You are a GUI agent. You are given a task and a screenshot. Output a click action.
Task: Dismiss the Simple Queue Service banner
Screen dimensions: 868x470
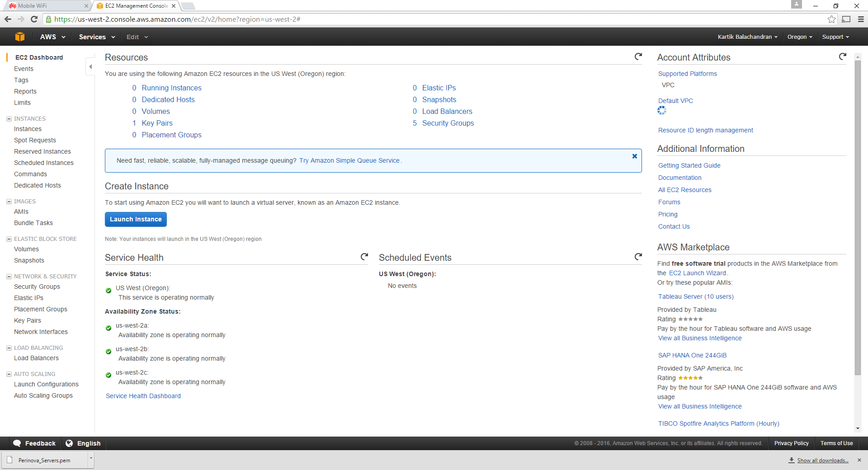click(634, 156)
